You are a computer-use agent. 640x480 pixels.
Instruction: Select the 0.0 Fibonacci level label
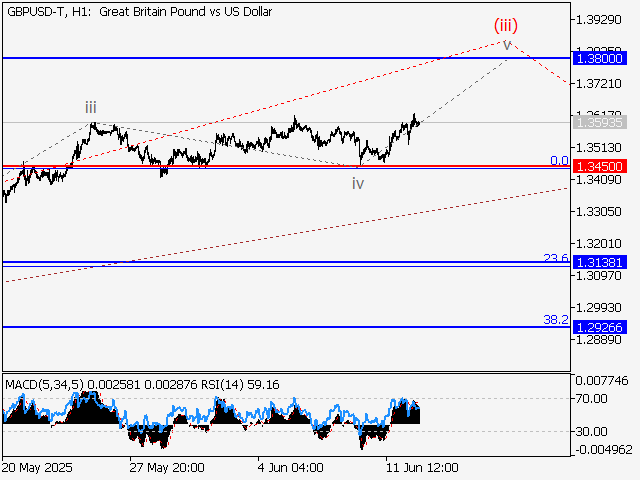tap(559, 161)
